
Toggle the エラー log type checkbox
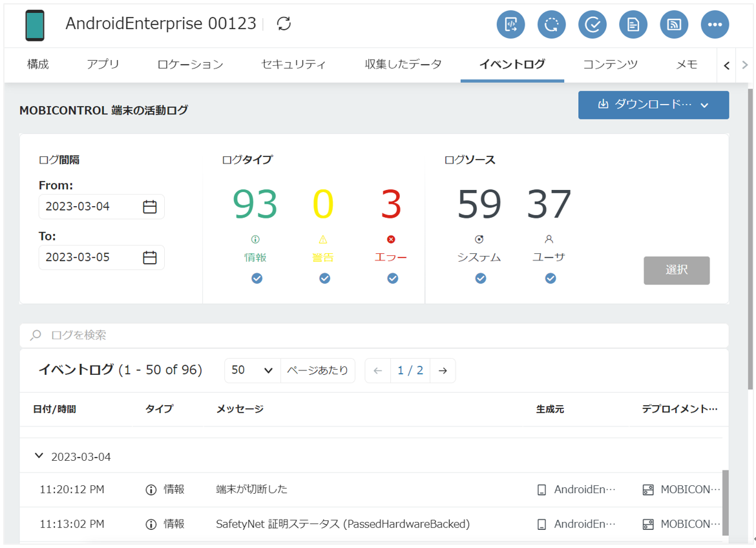click(x=393, y=279)
